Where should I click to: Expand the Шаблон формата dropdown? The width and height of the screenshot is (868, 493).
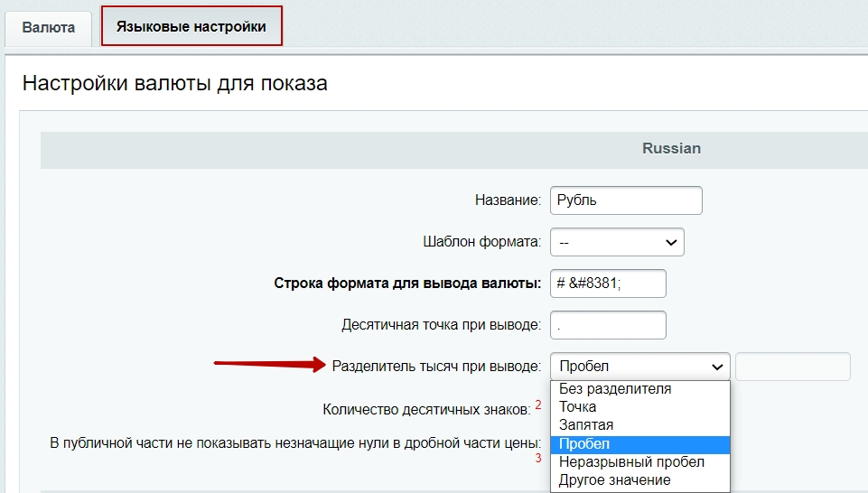617,242
